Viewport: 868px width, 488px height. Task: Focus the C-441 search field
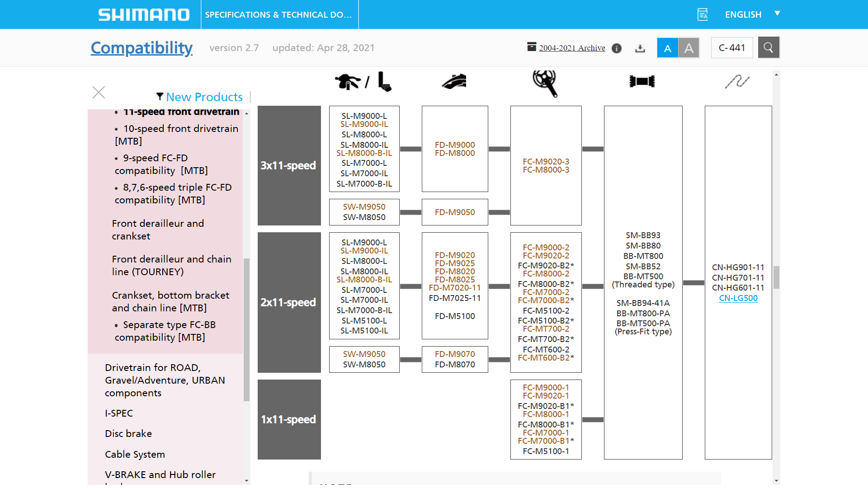[x=732, y=47]
